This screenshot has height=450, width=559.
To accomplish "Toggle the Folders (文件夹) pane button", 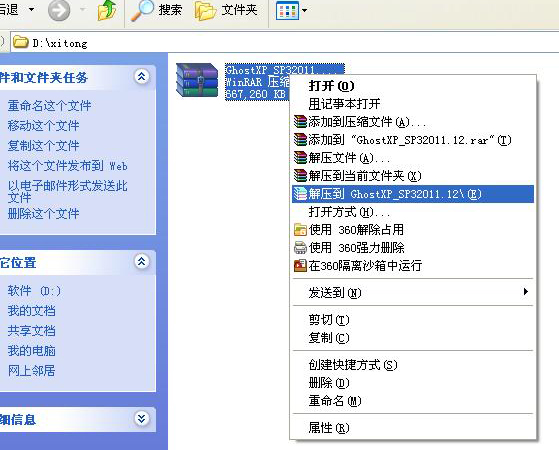I will 226,10.
